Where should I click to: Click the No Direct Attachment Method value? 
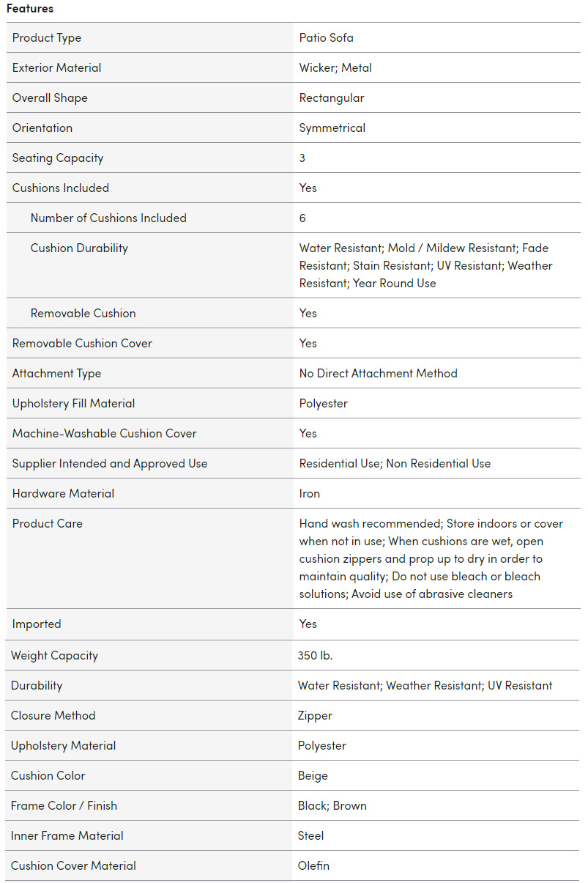378,374
